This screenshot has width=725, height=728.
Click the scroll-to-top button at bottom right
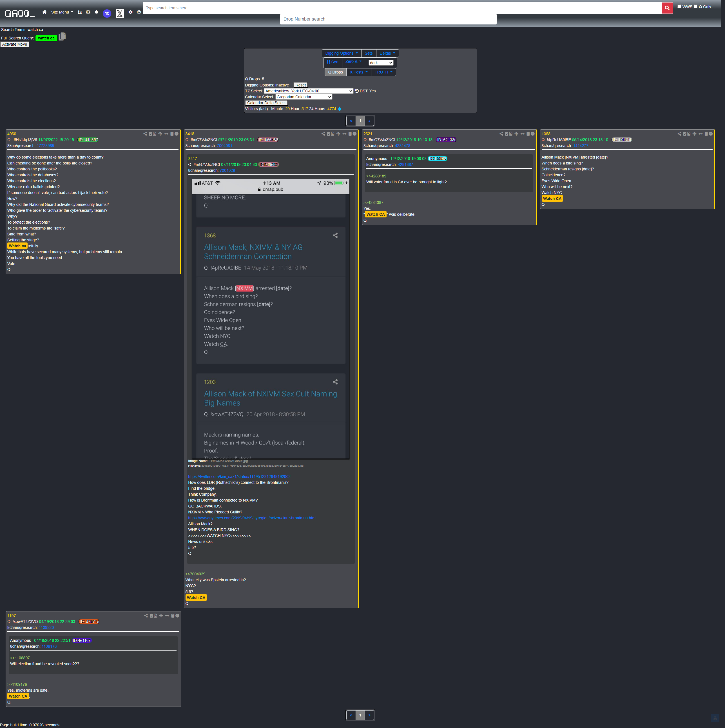coord(715,718)
